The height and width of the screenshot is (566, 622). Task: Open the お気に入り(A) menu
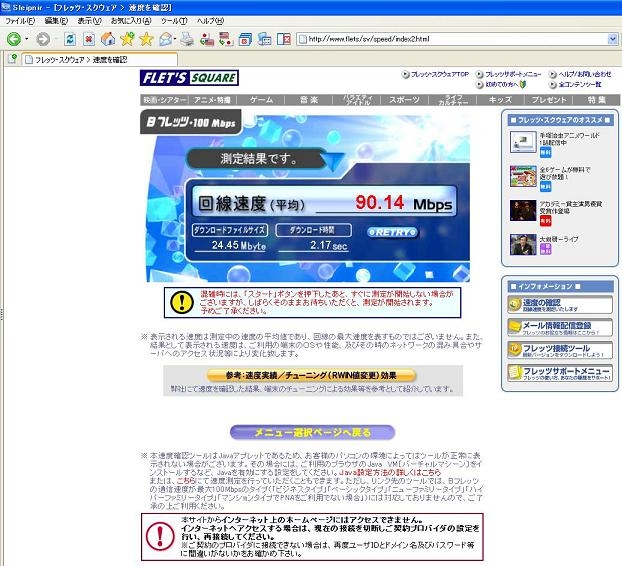tap(131, 21)
